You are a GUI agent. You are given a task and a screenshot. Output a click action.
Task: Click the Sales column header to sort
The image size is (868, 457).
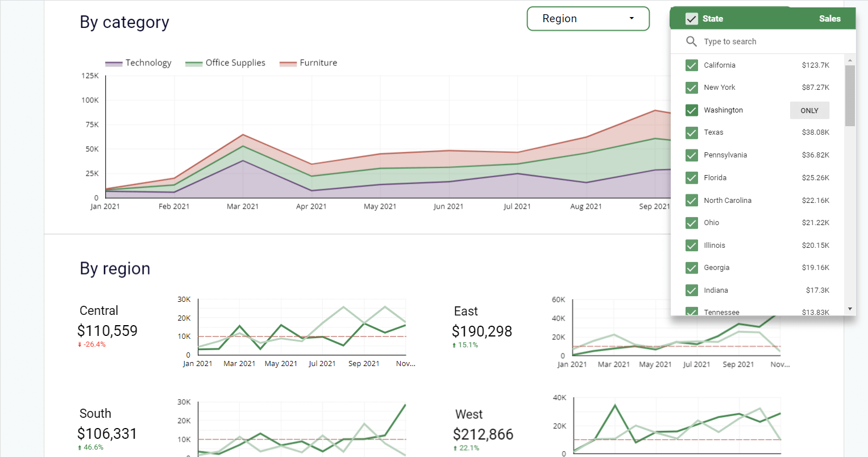coord(830,18)
